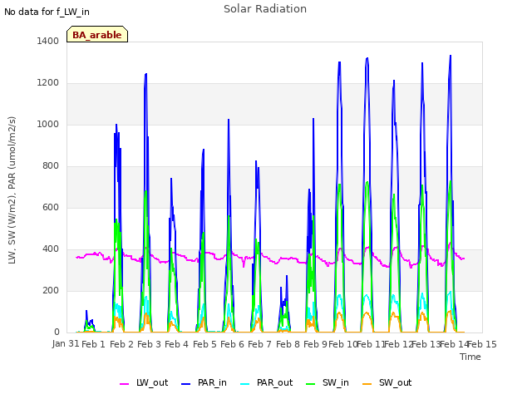Viewport: 532px width, 399px height.
Task: Click the Feb 9 x-axis date label
Action: (315, 344)
